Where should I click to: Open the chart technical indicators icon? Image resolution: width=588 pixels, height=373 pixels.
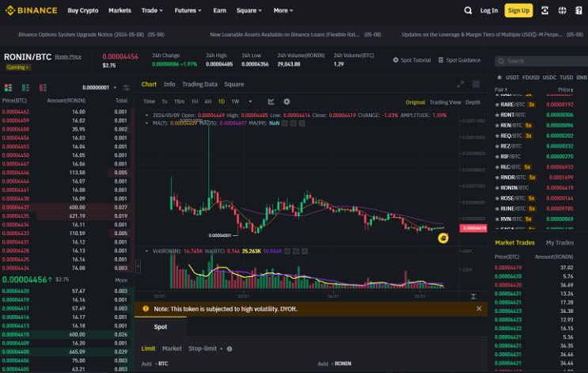[271, 101]
